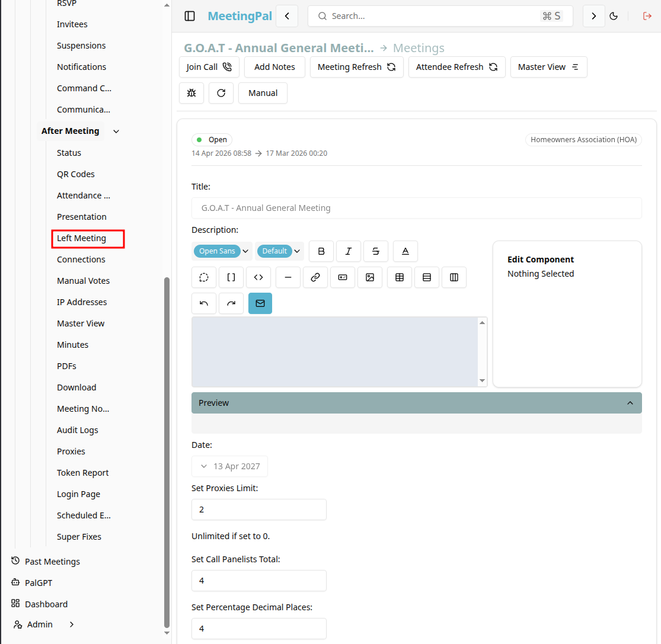Open Token Report in the sidebar
Viewport: 661px width, 644px height.
click(82, 473)
